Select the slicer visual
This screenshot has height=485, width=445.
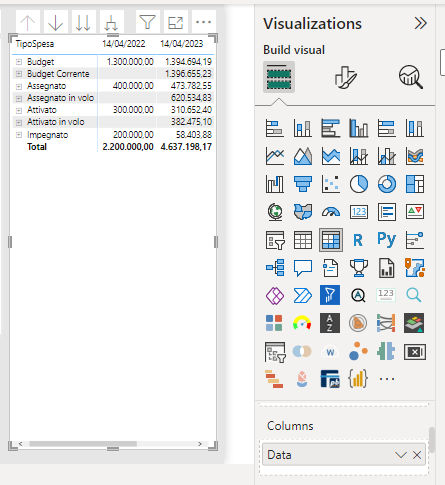pos(275,240)
